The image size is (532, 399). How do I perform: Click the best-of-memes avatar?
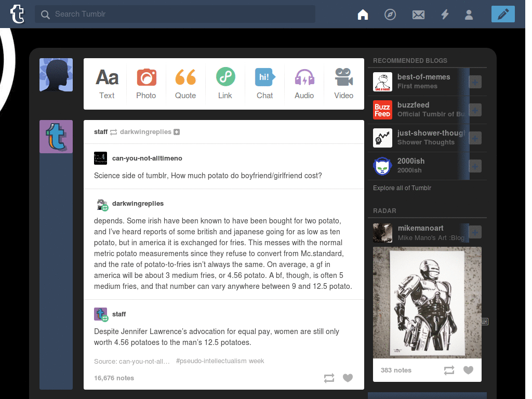pyautogui.click(x=382, y=82)
